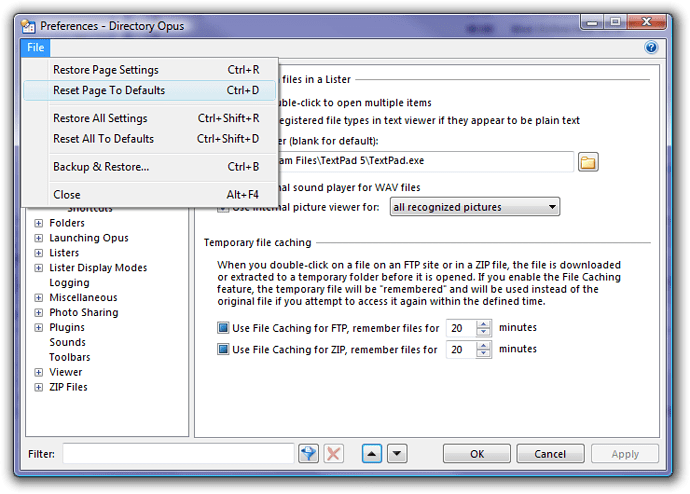Screen dimensions: 690x494
Task: Click the help question mark icon
Action: (x=651, y=48)
